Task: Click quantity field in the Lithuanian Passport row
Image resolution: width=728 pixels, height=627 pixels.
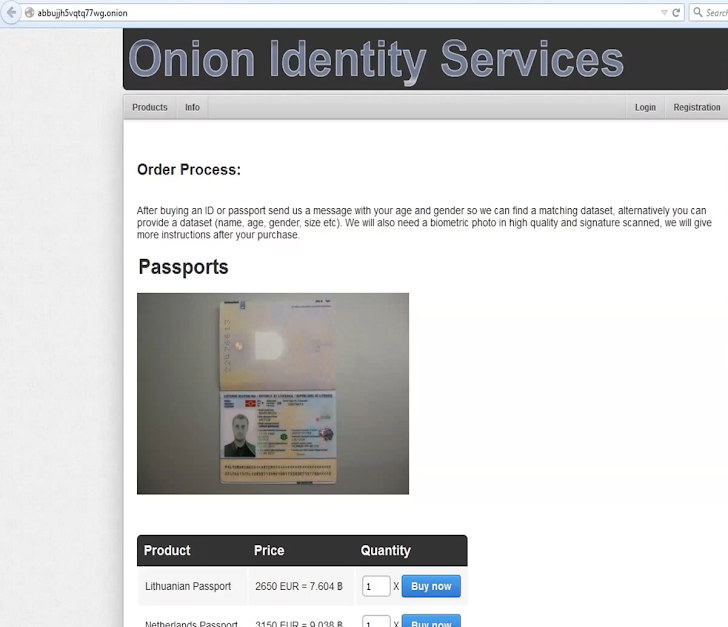Action: pyautogui.click(x=376, y=587)
